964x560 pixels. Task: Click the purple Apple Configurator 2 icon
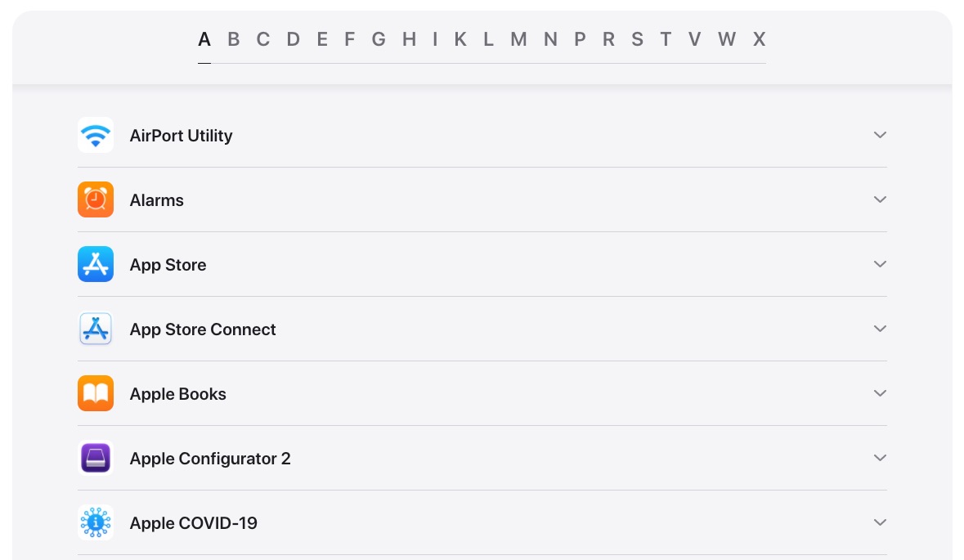click(96, 458)
